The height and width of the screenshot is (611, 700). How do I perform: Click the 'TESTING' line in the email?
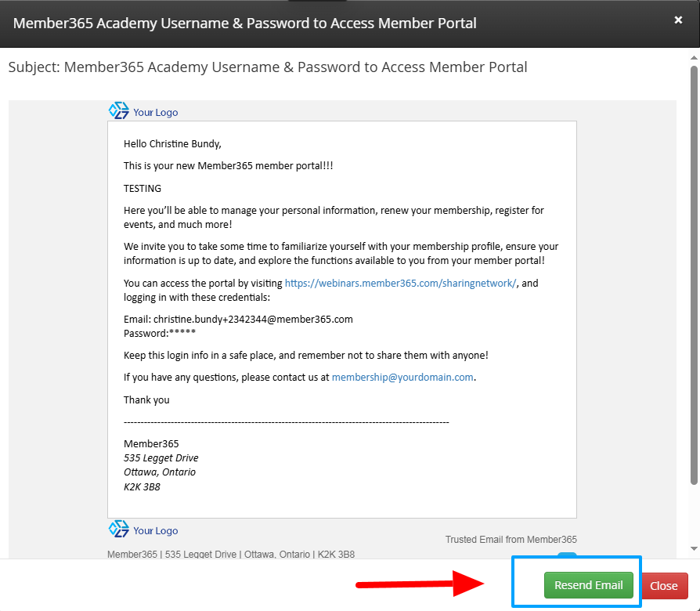pyautogui.click(x=143, y=188)
